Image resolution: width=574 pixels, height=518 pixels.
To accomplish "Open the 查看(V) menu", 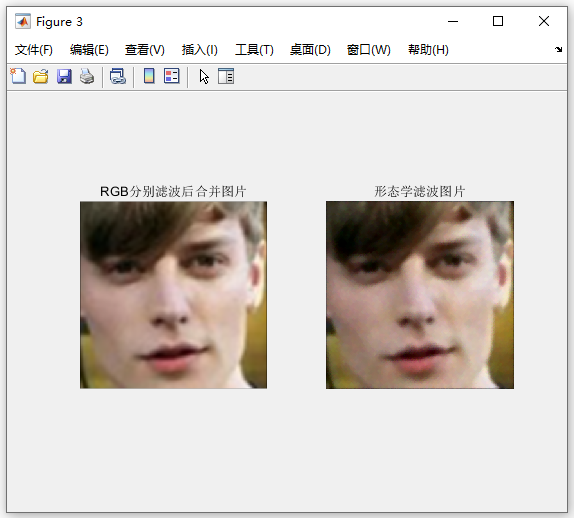I will pyautogui.click(x=145, y=50).
